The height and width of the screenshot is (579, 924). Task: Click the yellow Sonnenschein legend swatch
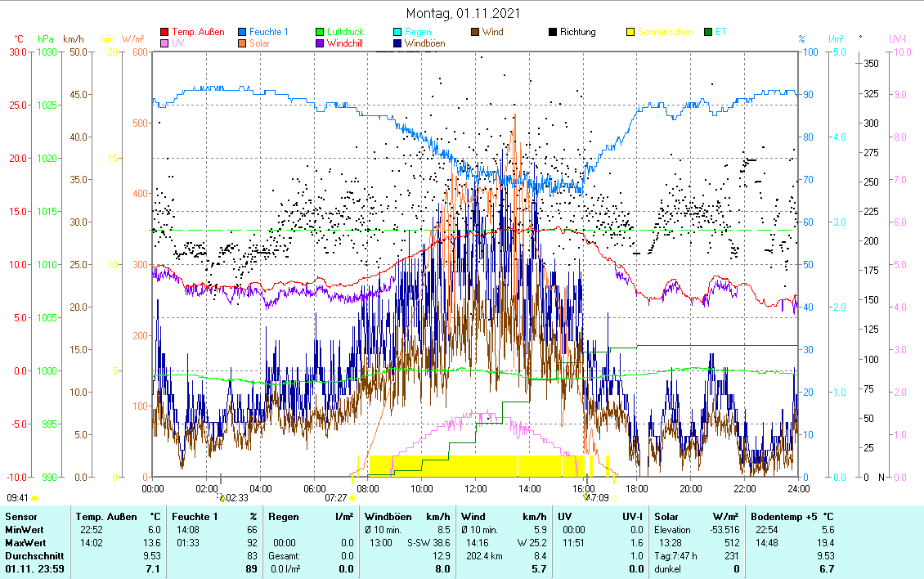(630, 33)
